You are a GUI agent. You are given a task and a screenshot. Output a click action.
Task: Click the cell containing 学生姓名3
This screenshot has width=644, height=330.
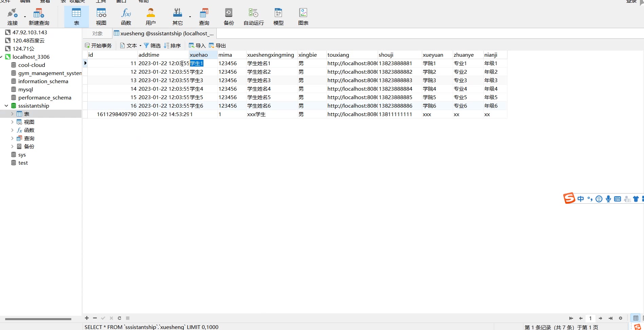pos(272,80)
